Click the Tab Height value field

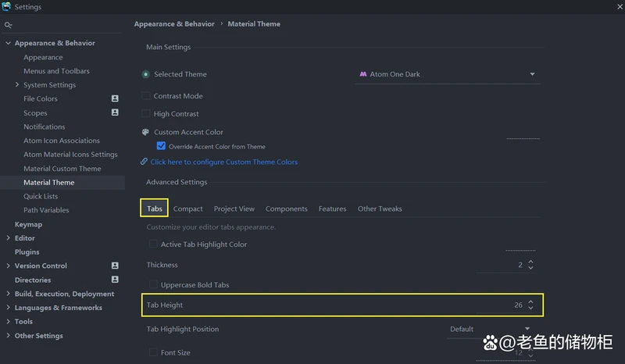tap(501, 305)
